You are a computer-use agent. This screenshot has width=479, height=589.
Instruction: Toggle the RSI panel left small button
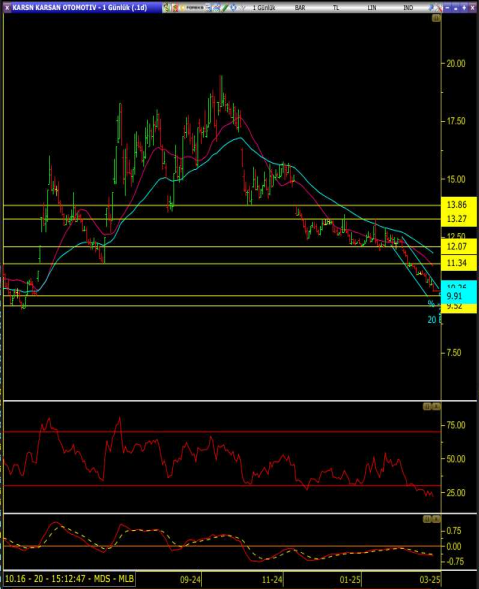[x=427, y=406]
